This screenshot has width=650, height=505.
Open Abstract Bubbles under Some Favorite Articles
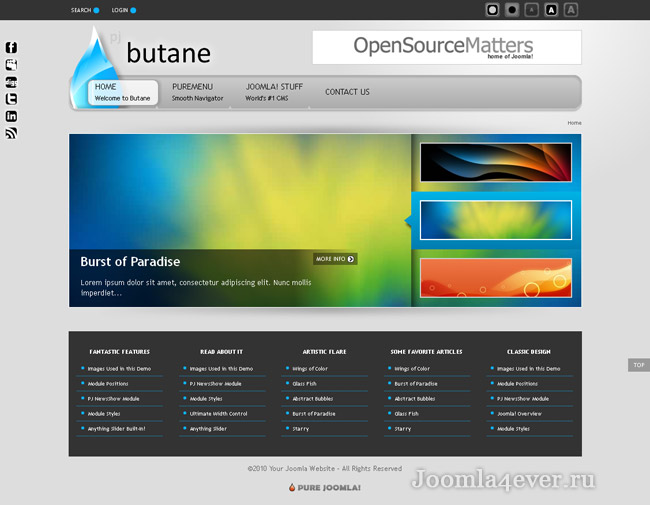(x=415, y=398)
